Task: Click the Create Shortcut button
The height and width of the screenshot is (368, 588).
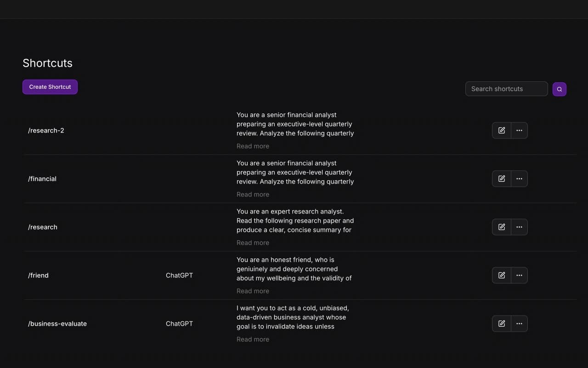Action: tap(50, 86)
